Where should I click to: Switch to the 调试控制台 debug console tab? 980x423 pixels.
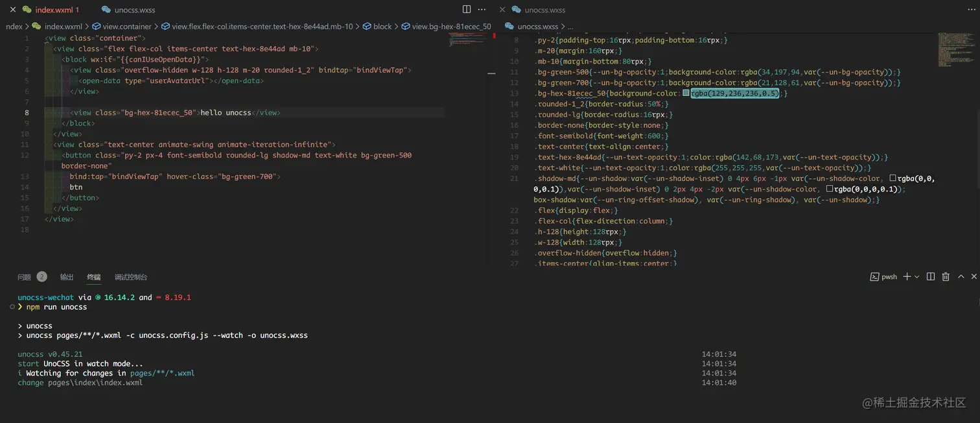tap(131, 277)
